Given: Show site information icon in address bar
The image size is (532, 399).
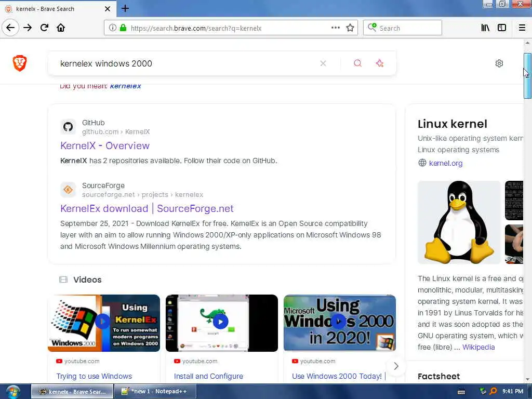Looking at the screenshot, I should tap(112, 28).
